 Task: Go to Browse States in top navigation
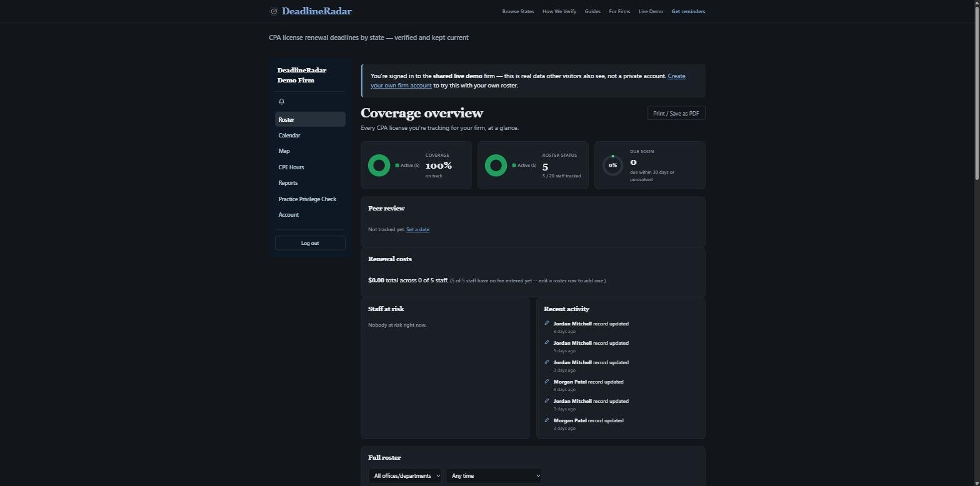pyautogui.click(x=518, y=11)
